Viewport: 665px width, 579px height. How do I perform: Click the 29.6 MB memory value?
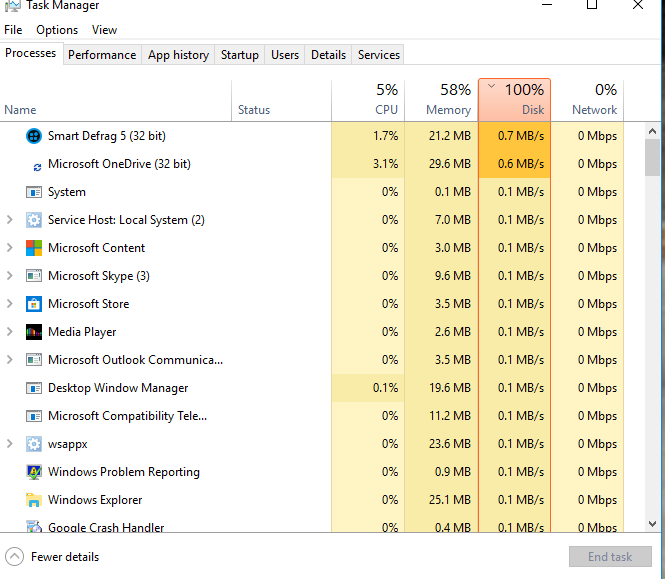coord(450,164)
